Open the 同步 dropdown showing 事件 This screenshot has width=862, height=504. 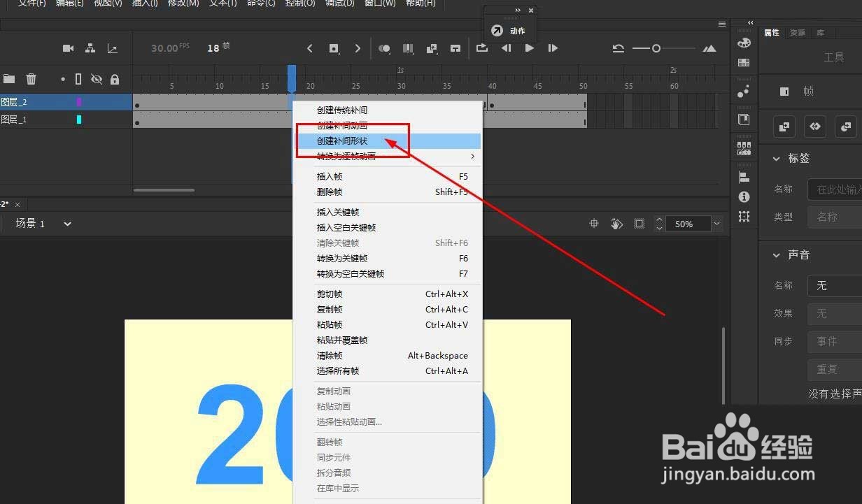(x=835, y=341)
